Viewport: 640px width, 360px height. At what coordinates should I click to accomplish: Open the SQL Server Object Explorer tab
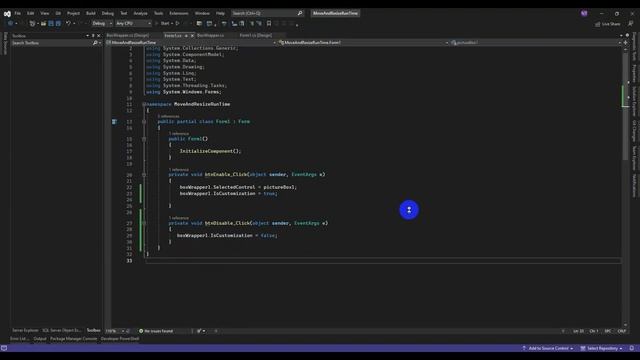(x=62, y=330)
